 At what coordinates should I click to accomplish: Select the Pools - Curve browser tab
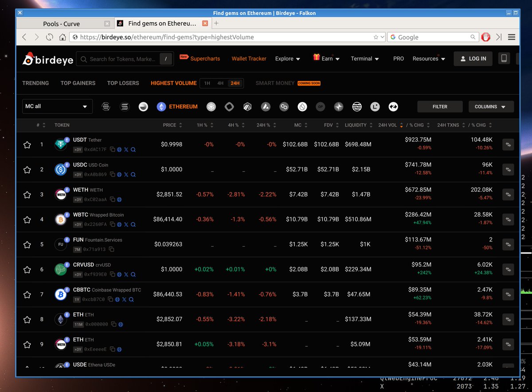[61, 23]
